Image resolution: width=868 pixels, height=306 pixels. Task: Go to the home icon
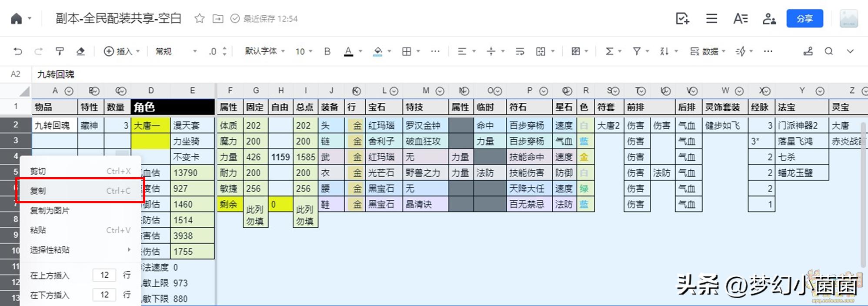[16, 19]
